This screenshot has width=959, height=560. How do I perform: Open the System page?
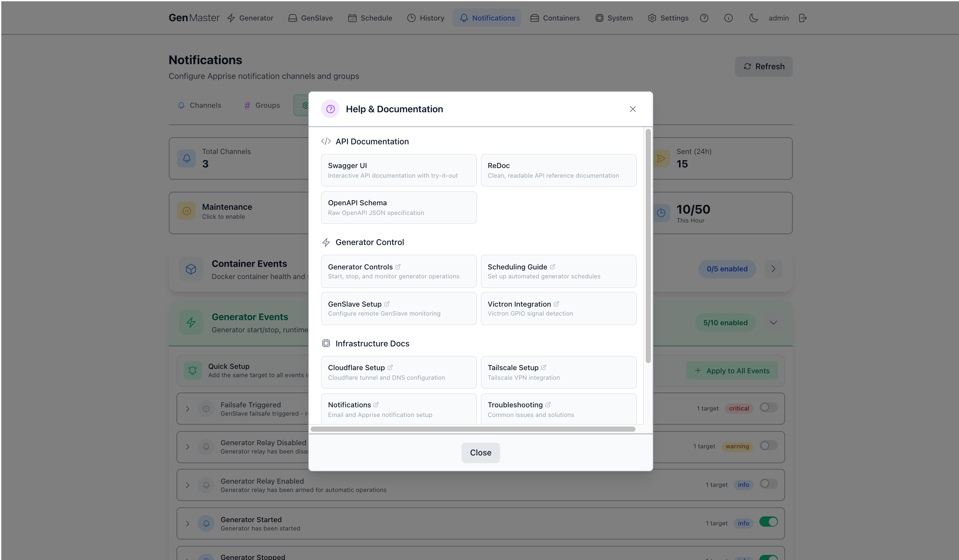tap(614, 18)
